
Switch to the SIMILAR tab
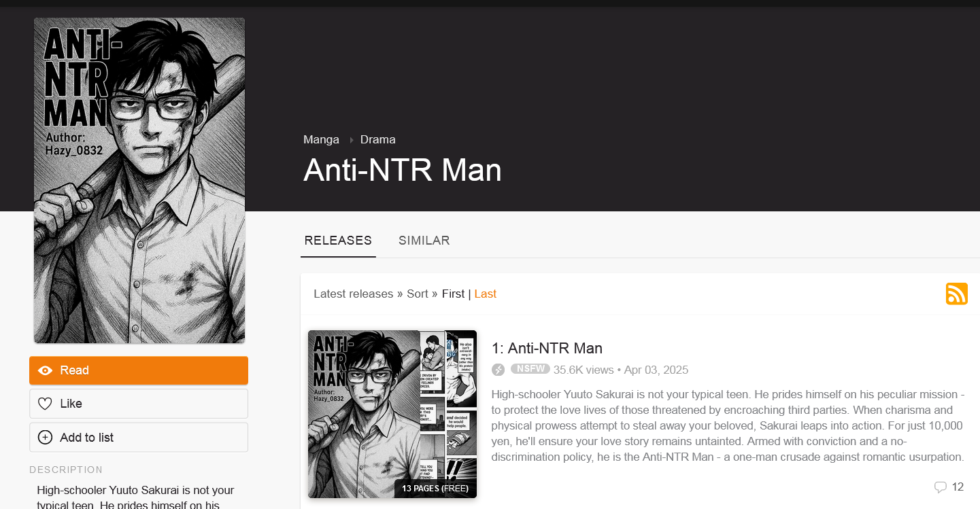424,241
